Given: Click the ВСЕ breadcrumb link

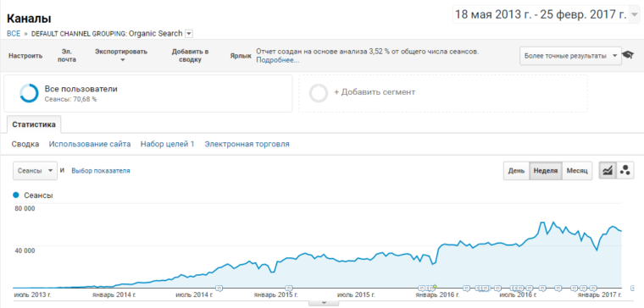Looking at the screenshot, I should coord(14,34).
